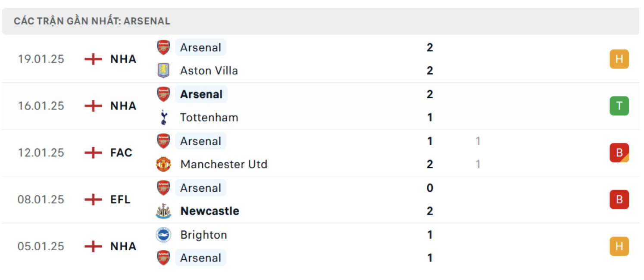Click the orange H badge for Aston Villa match
The width and height of the screenshot is (644, 280).
click(x=619, y=59)
